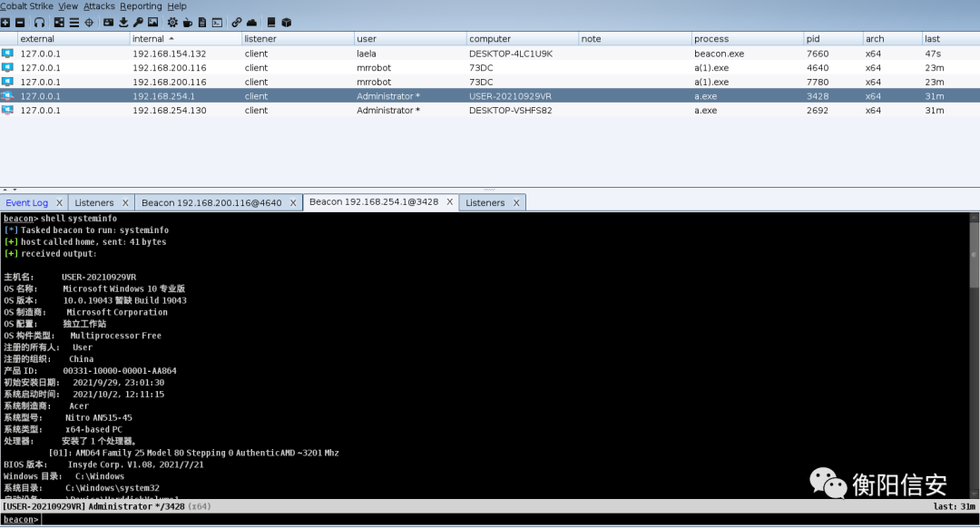The image size is (980, 528).
Task: Click the Disconnect minus icon in the toolbar
Action: 20,23
